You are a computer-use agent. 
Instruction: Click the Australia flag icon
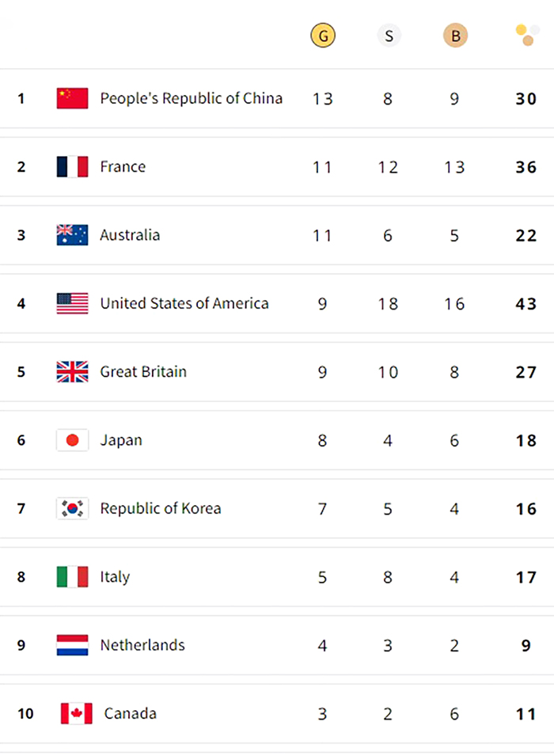[72, 235]
